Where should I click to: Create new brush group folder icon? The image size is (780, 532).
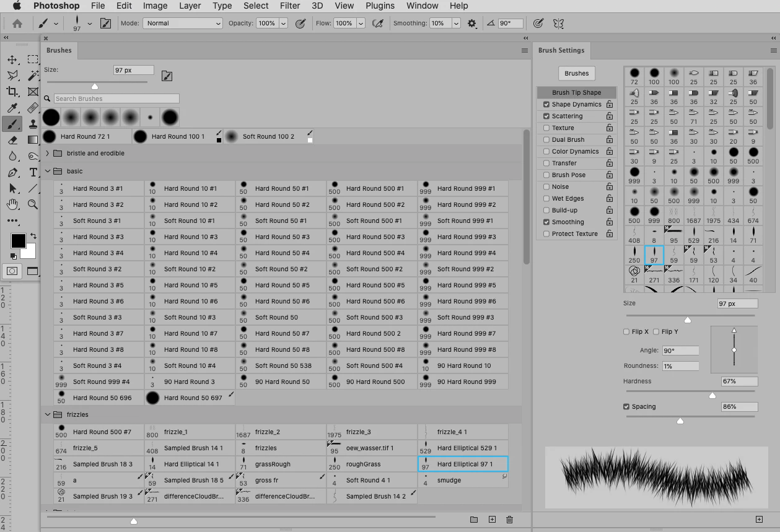pos(474,520)
